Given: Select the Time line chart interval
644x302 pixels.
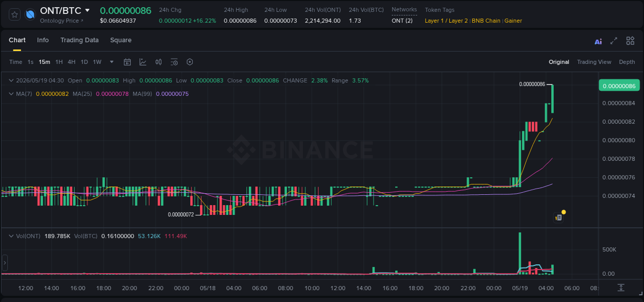Looking at the screenshot, I should click(16, 62).
